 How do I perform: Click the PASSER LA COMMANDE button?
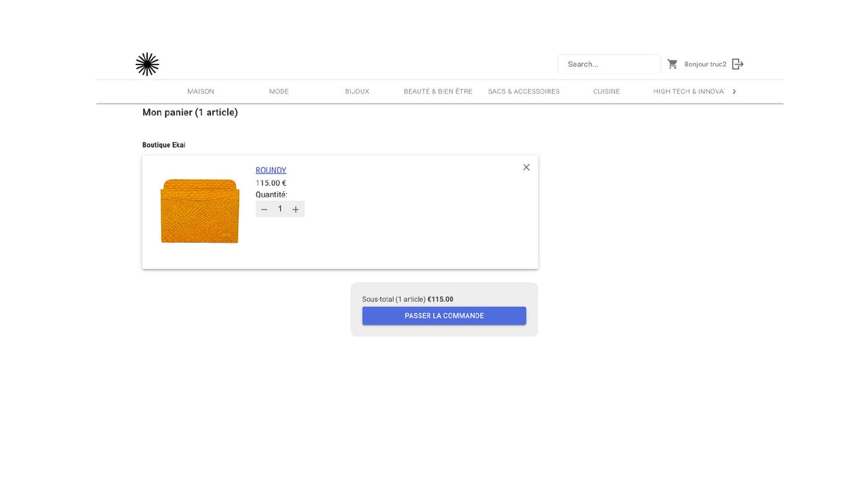click(444, 316)
